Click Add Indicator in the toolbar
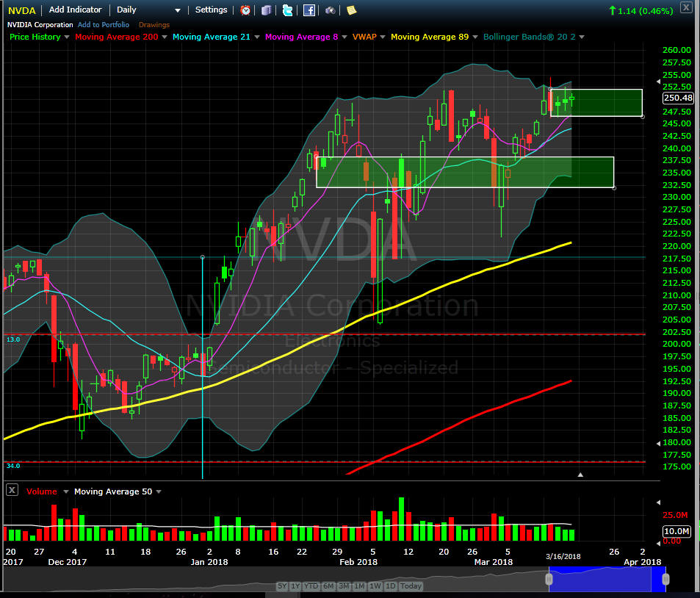700x598 pixels. (76, 10)
